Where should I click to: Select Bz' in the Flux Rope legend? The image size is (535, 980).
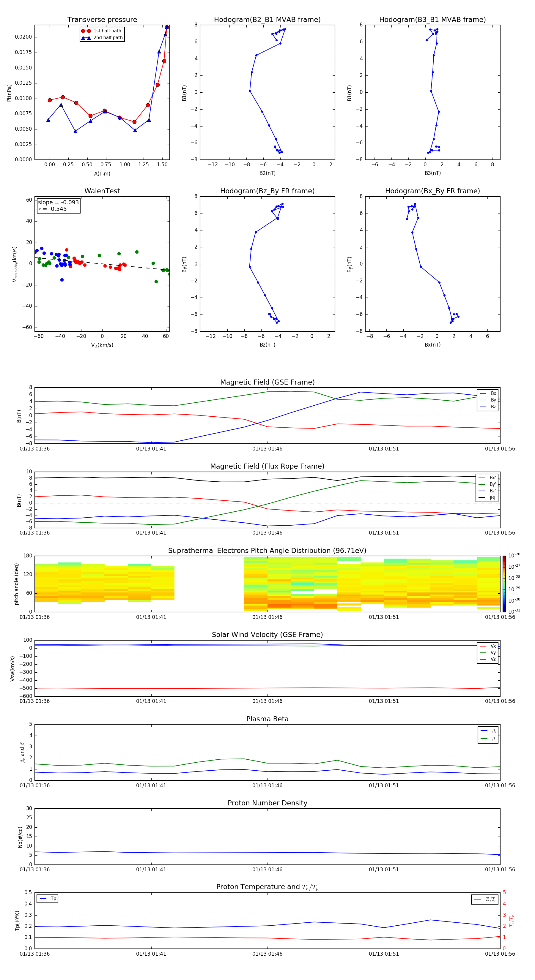[x=487, y=491]
